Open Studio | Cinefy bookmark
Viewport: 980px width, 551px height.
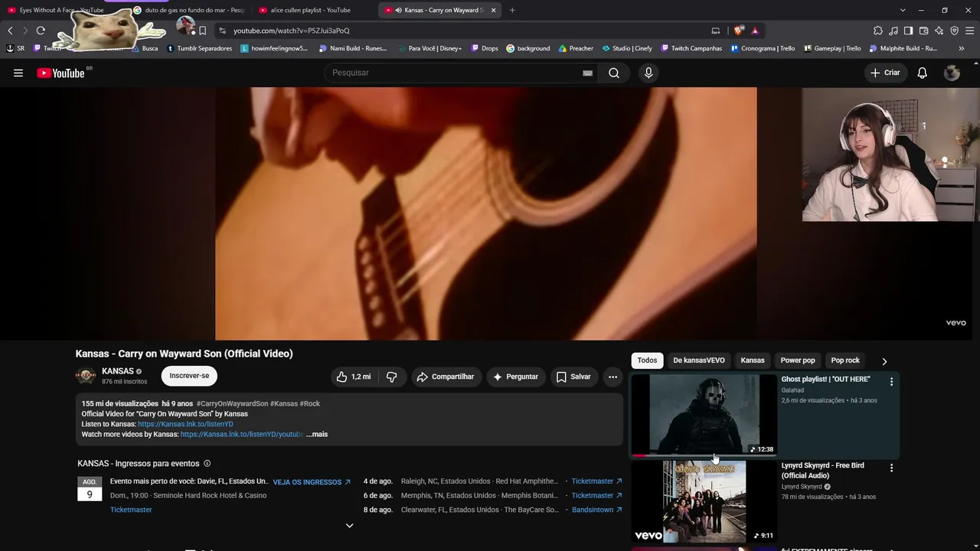click(x=627, y=48)
